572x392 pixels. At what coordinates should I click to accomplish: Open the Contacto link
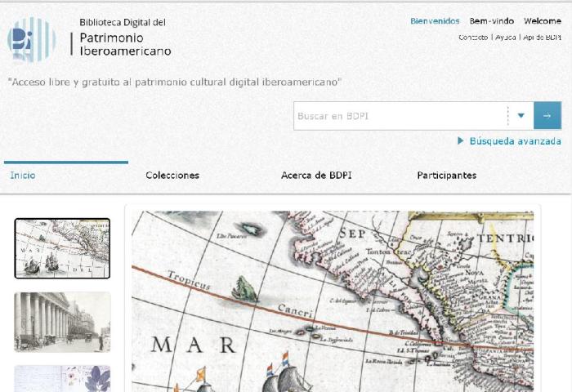coord(473,38)
